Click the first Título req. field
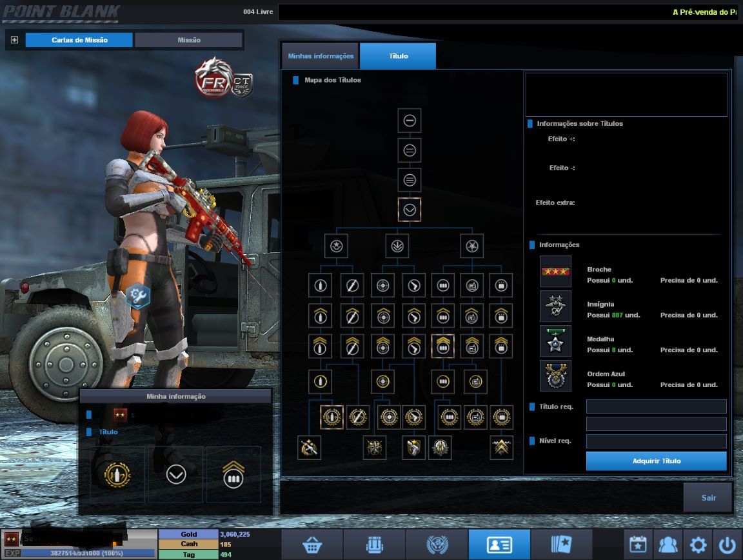The height and width of the screenshot is (560, 743). [x=657, y=406]
